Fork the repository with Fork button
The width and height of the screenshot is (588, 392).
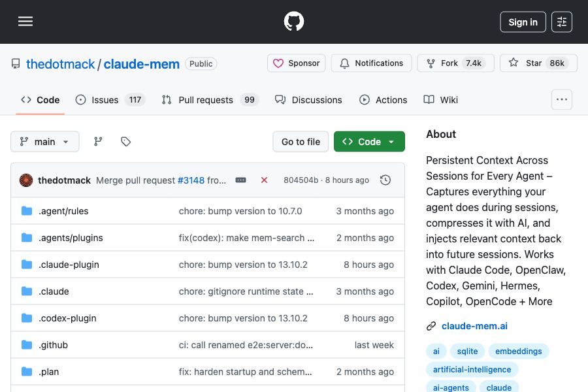[455, 63]
